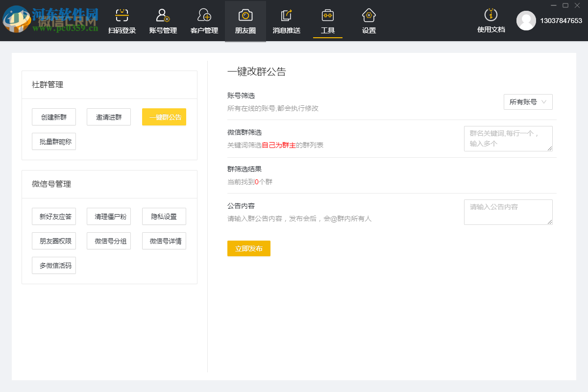Select the 消息推送 message push icon
The height and width of the screenshot is (392, 588).
[x=286, y=15]
